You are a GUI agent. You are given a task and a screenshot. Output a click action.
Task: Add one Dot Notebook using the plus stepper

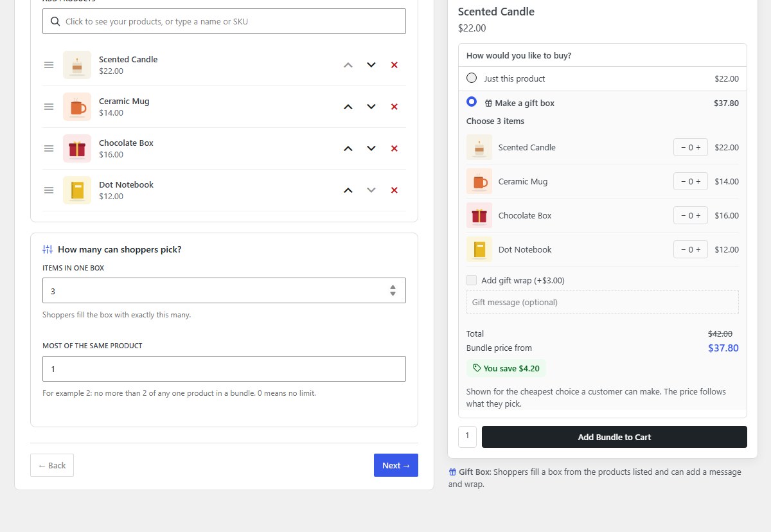pos(699,250)
